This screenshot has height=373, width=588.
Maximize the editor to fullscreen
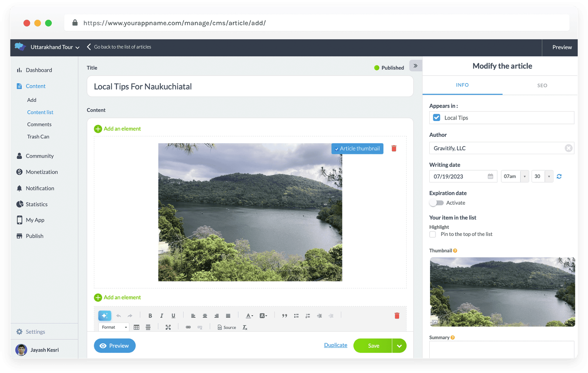coord(168,327)
